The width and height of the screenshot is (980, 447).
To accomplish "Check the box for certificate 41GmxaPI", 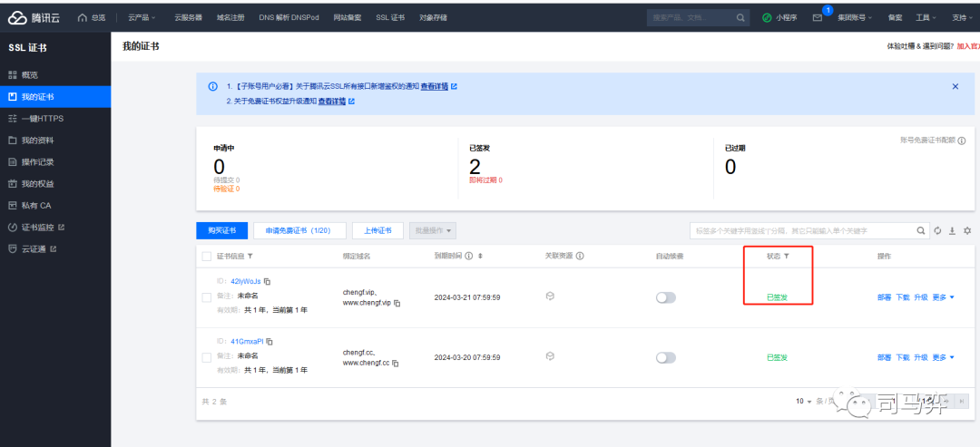I will pyautogui.click(x=207, y=358).
